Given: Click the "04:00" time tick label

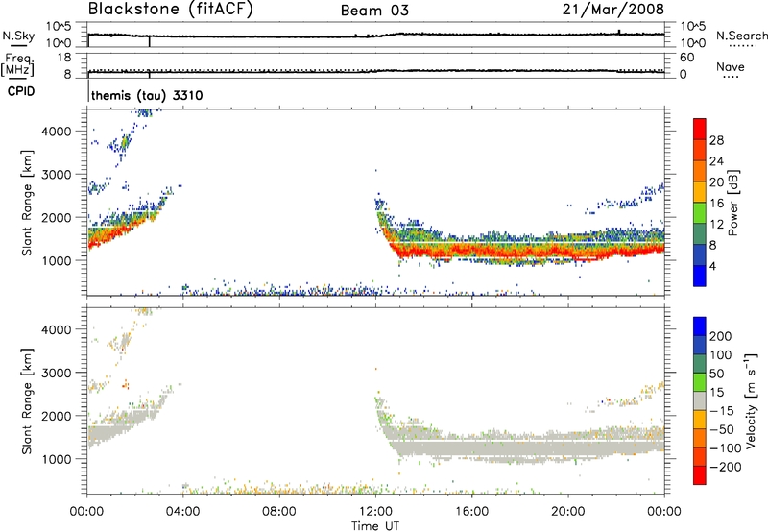Looking at the screenshot, I should pyautogui.click(x=182, y=512).
